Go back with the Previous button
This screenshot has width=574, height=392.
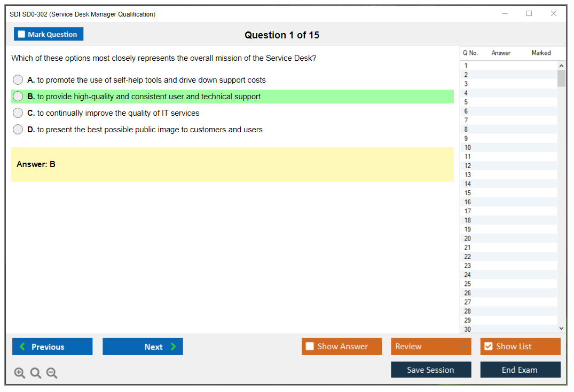(x=52, y=347)
